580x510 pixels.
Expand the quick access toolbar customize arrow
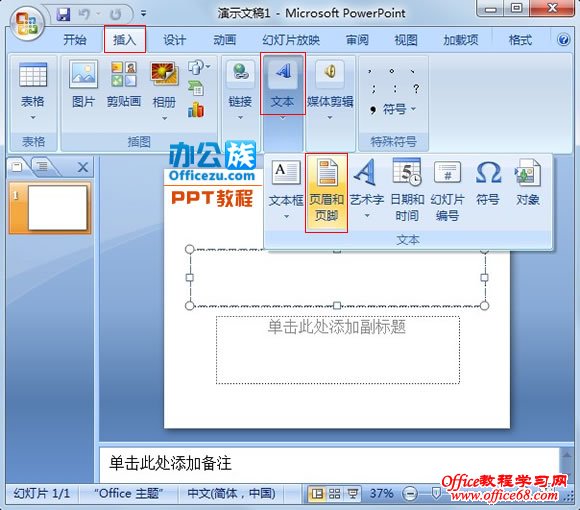[144, 14]
